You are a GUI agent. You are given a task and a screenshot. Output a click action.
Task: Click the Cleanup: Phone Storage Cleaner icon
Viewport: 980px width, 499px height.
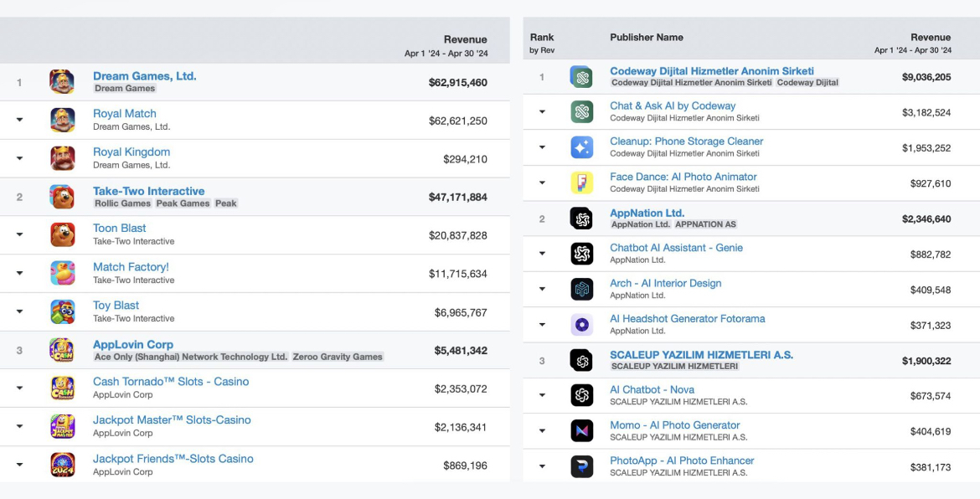coord(582,147)
